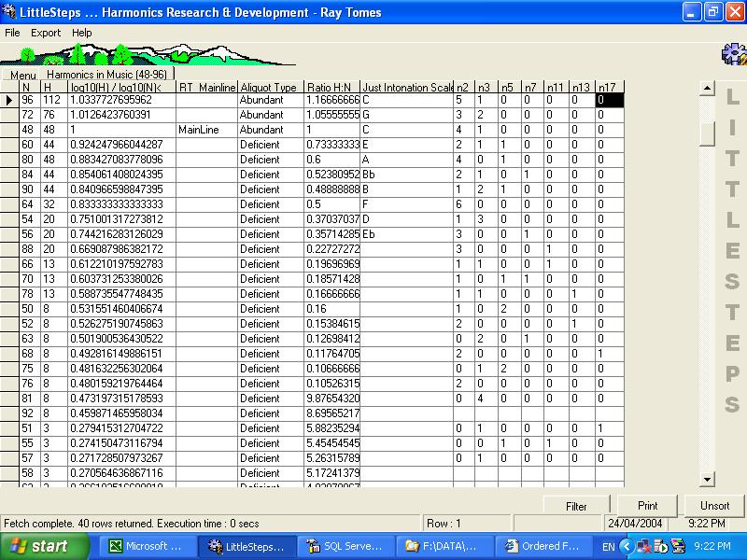
Task: Click the tray icon with green play arrow
Action: click(x=660, y=545)
